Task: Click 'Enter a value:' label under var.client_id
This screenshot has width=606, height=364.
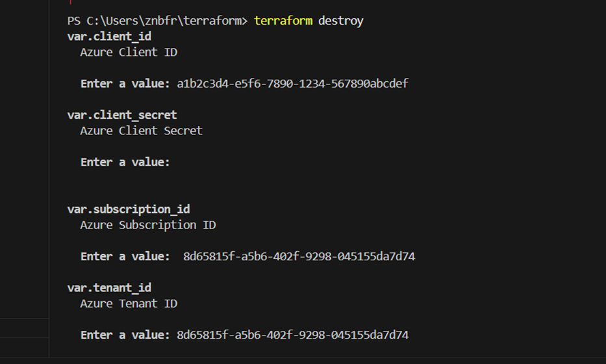Action: (125, 84)
